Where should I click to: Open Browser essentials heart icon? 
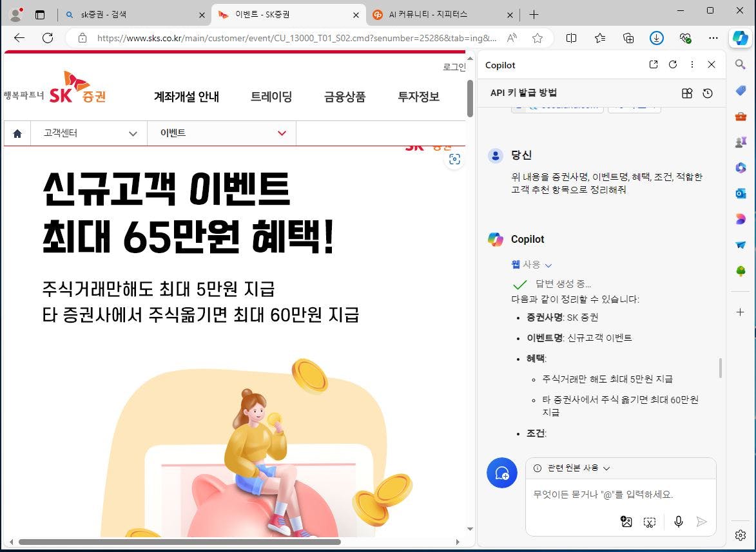[x=685, y=38]
